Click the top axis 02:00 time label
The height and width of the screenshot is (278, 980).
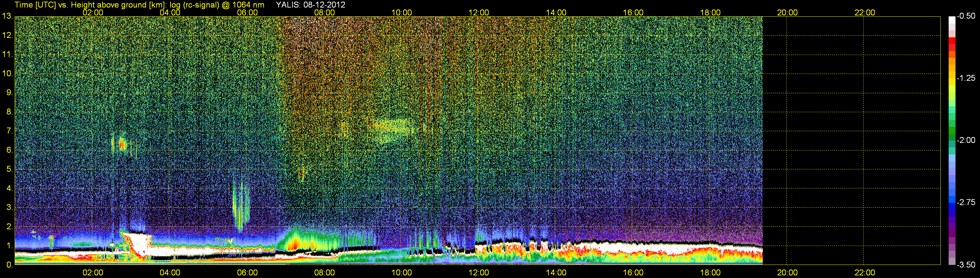[x=93, y=12]
